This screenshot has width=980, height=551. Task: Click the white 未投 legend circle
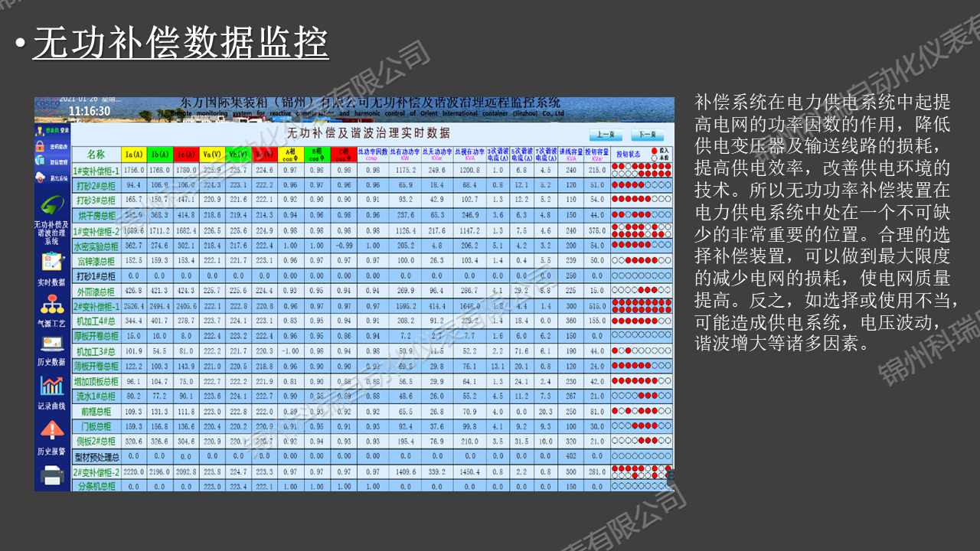pyautogui.click(x=654, y=157)
